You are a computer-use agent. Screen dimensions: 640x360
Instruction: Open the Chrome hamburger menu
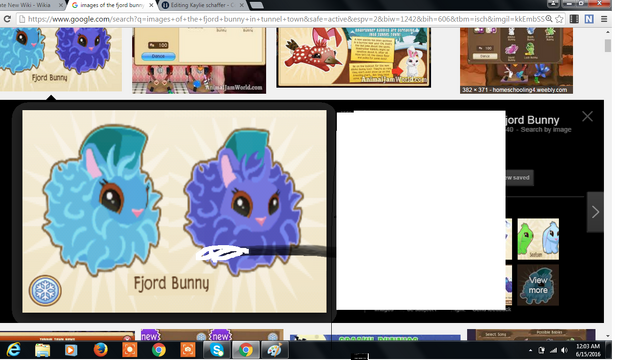tap(604, 19)
